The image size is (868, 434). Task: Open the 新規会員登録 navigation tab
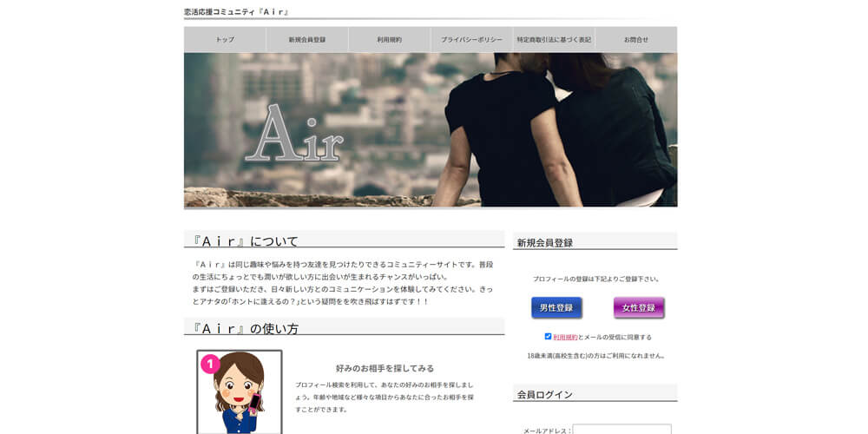307,40
